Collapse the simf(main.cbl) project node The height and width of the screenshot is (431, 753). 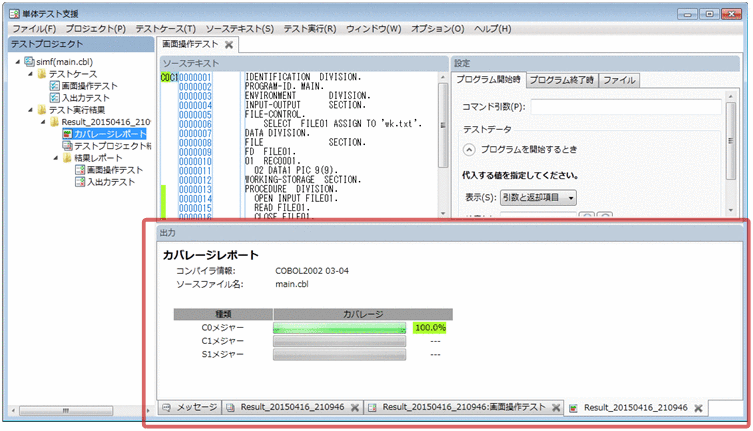(x=18, y=62)
